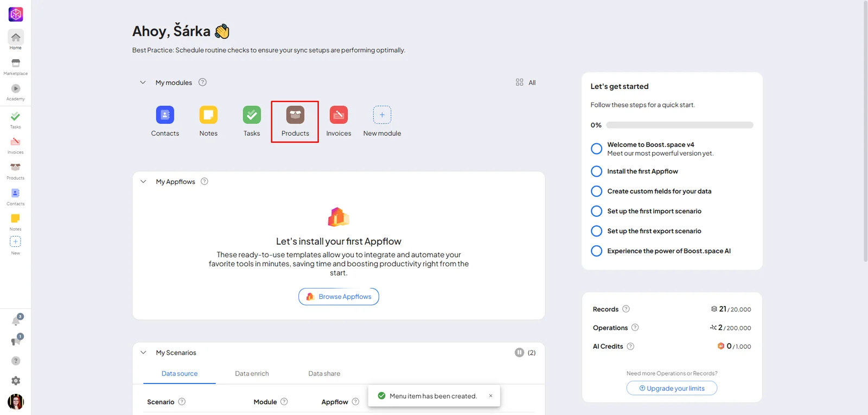Open the Notes module tile
The height and width of the screenshot is (415, 868).
(x=208, y=122)
